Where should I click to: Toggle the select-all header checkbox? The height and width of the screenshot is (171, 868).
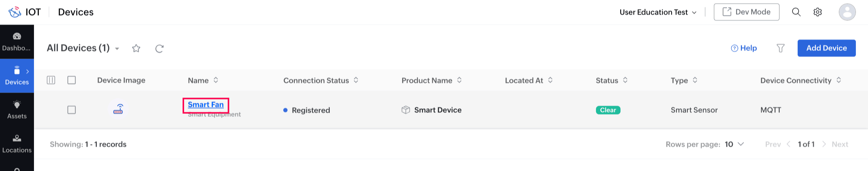[x=72, y=80]
